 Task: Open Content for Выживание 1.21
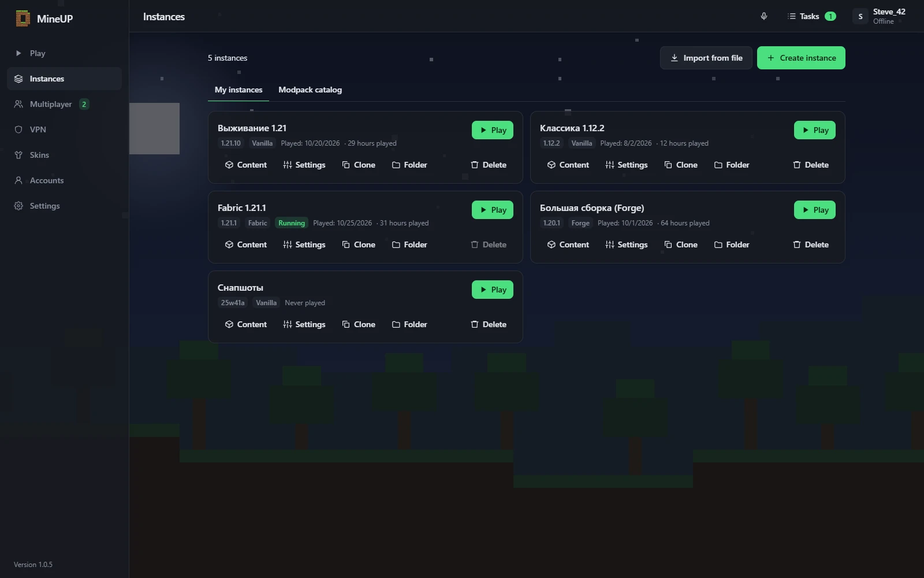point(246,165)
